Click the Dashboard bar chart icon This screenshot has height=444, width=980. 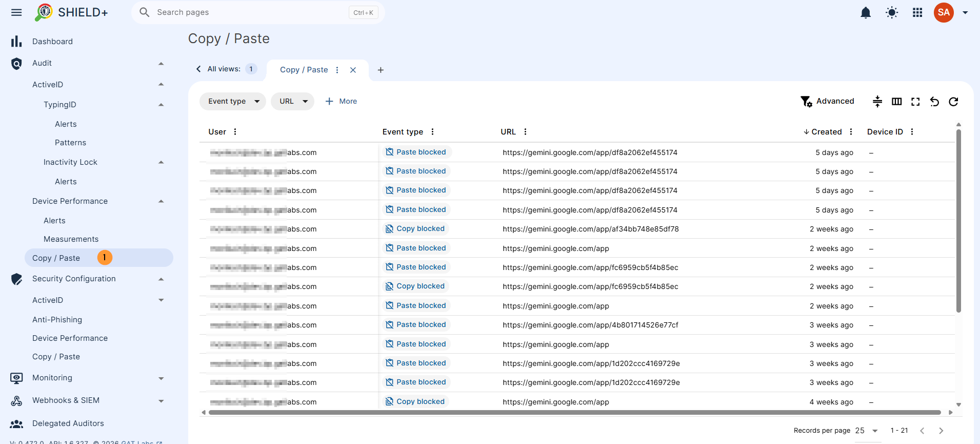coord(16,42)
